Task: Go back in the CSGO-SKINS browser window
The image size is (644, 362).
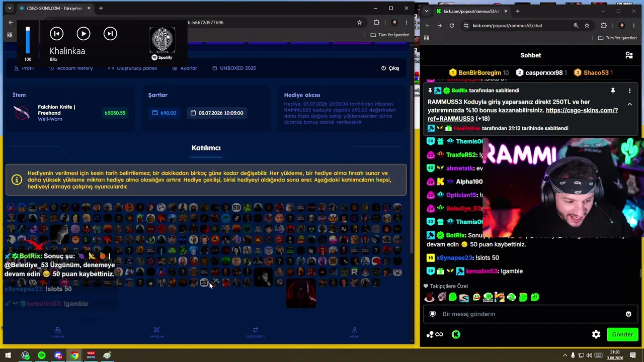Action: [11, 23]
